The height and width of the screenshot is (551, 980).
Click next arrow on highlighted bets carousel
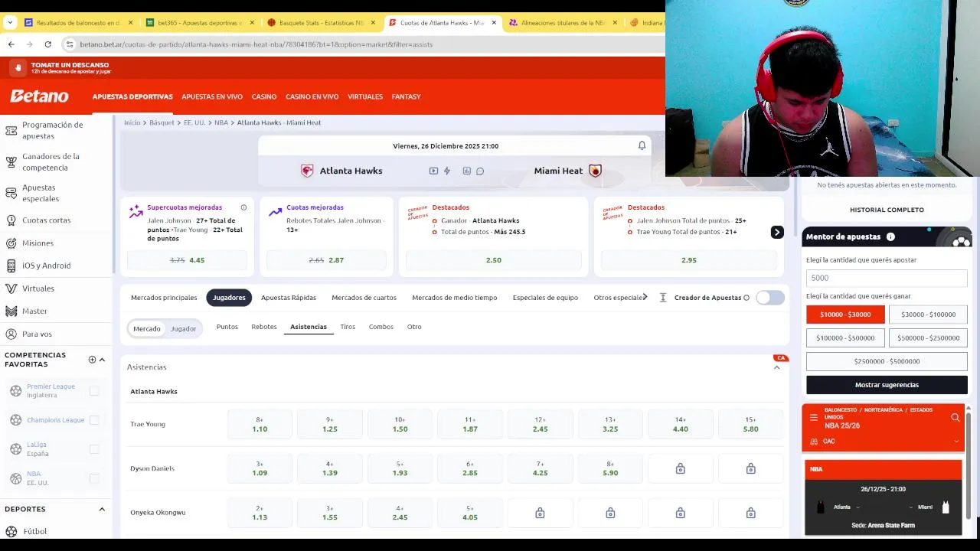(x=777, y=232)
